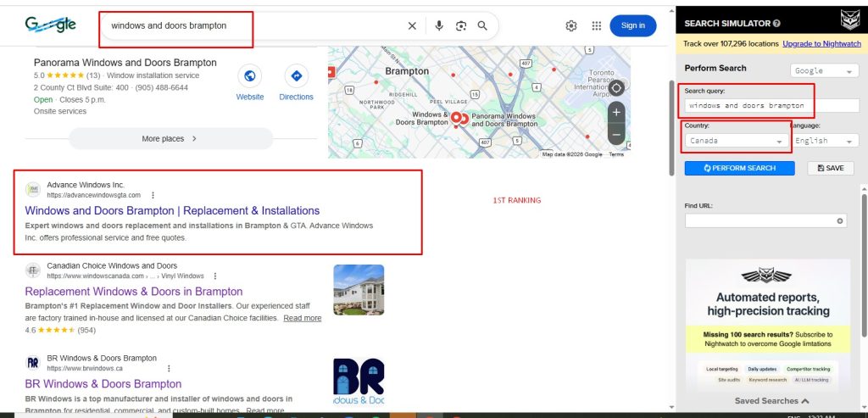Image resolution: width=868 pixels, height=418 pixels.
Task: Open Google quick settings gear
Action: tap(571, 25)
